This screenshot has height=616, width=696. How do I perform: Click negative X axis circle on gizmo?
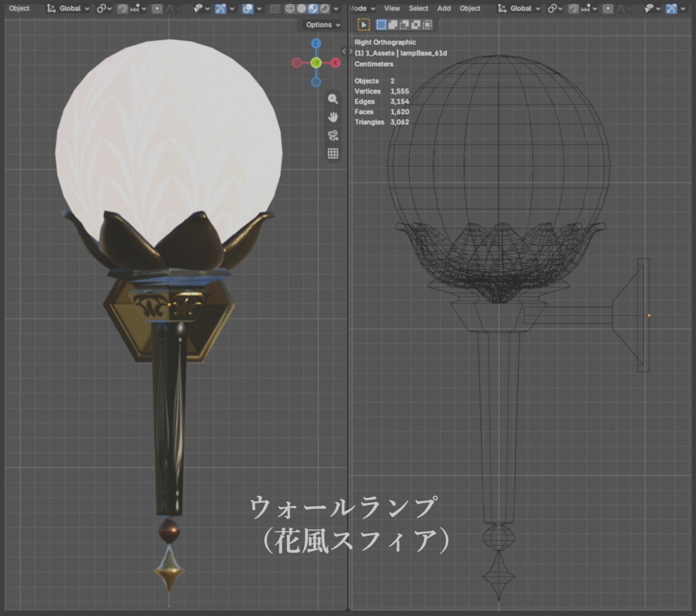(297, 62)
